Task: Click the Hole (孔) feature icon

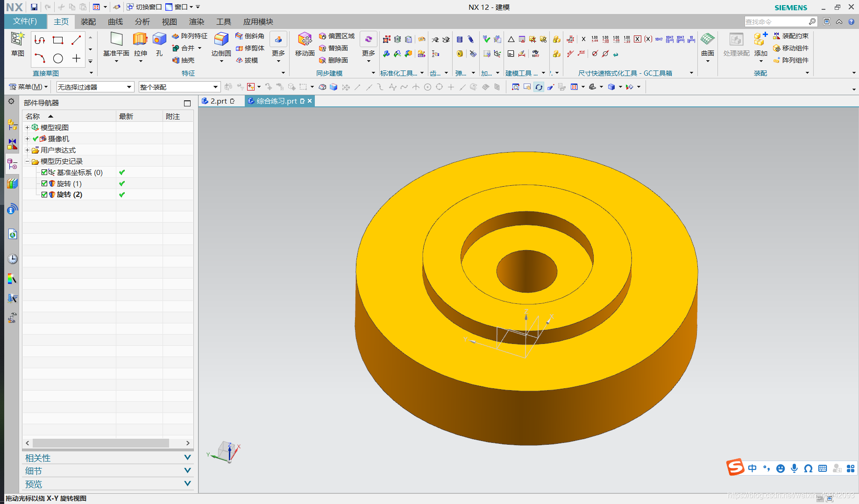Action: point(159,44)
